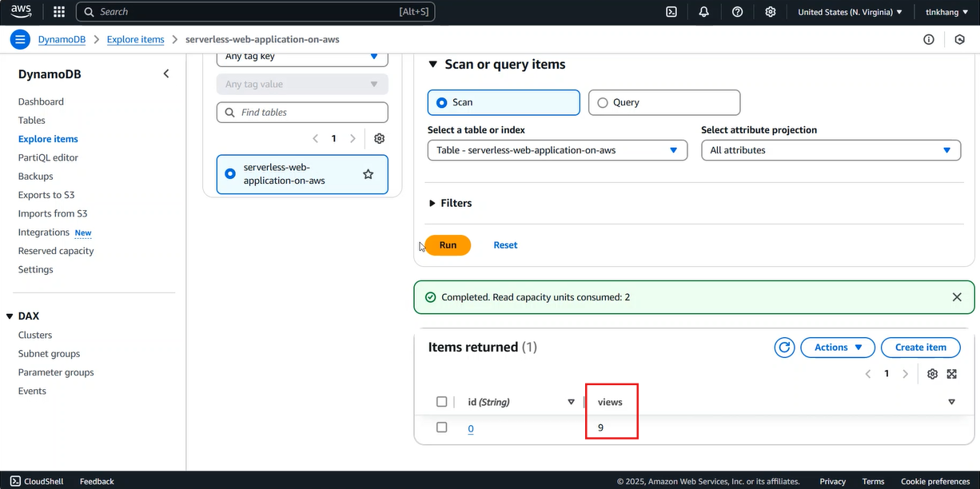The width and height of the screenshot is (980, 489).
Task: Open Reserved capacity page
Action: [56, 251]
